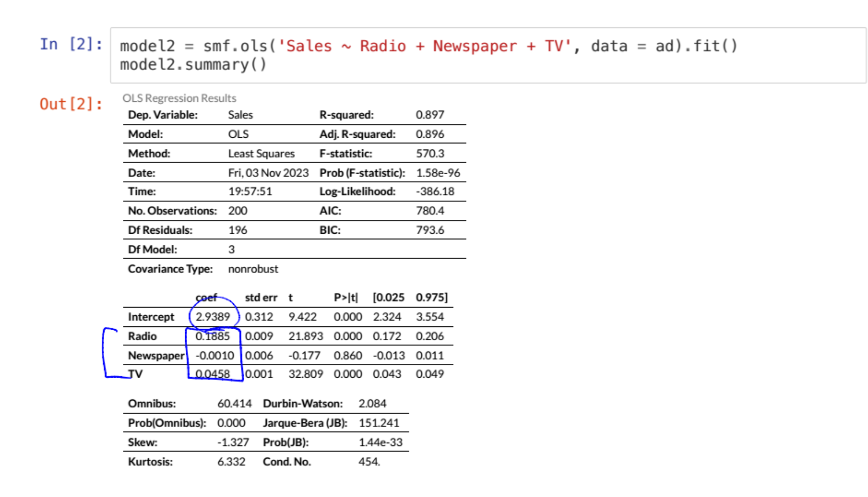The height and width of the screenshot is (497, 868).
Task: Click the Out [2] prompt label
Action: (71, 104)
